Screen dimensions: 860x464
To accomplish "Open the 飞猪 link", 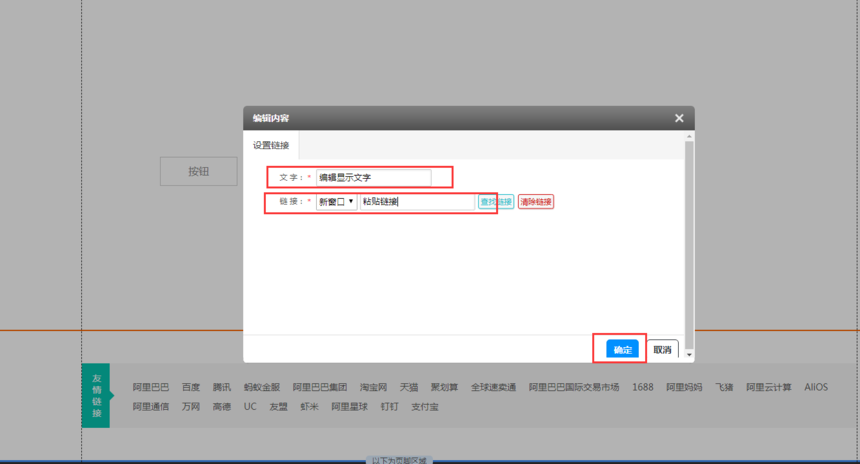I will tap(724, 387).
